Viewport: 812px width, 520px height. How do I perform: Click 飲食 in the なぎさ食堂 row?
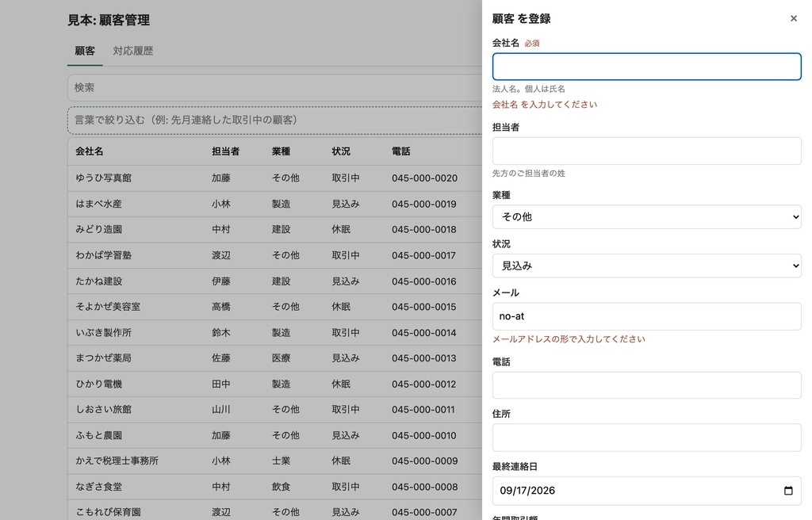click(x=281, y=487)
